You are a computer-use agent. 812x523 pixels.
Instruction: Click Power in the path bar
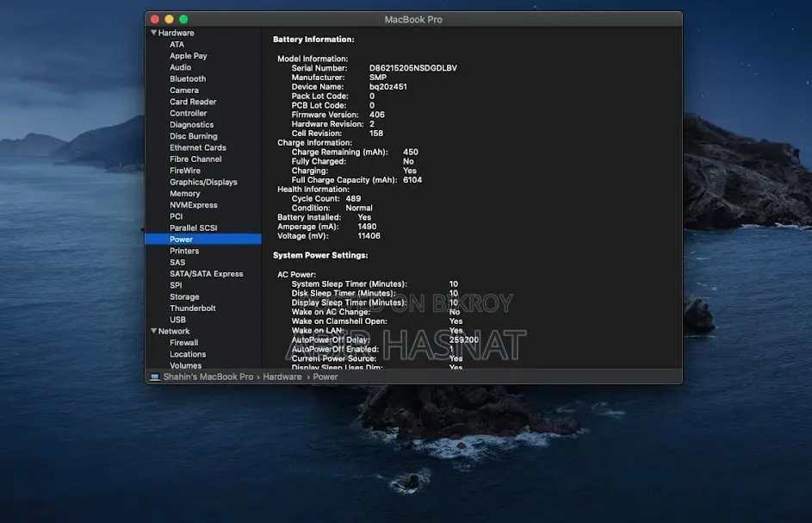tap(325, 377)
